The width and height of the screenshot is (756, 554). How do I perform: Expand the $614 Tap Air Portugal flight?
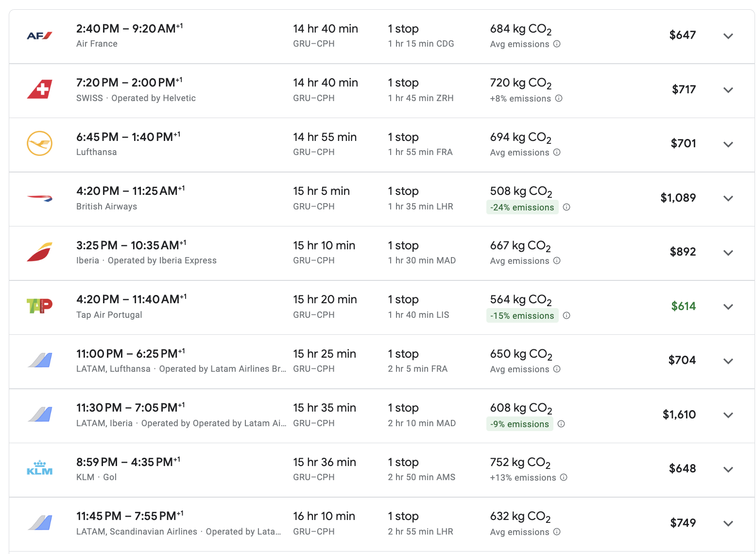728,307
